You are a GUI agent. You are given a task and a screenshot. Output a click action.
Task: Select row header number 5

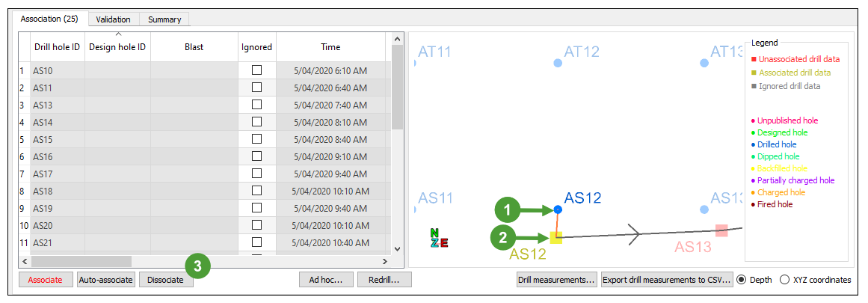tap(24, 139)
